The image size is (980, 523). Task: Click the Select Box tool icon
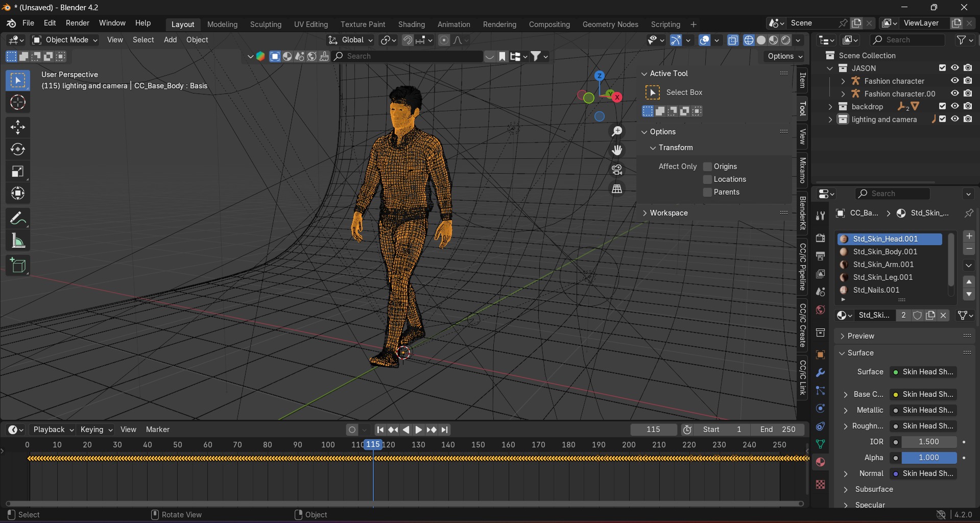(x=18, y=81)
